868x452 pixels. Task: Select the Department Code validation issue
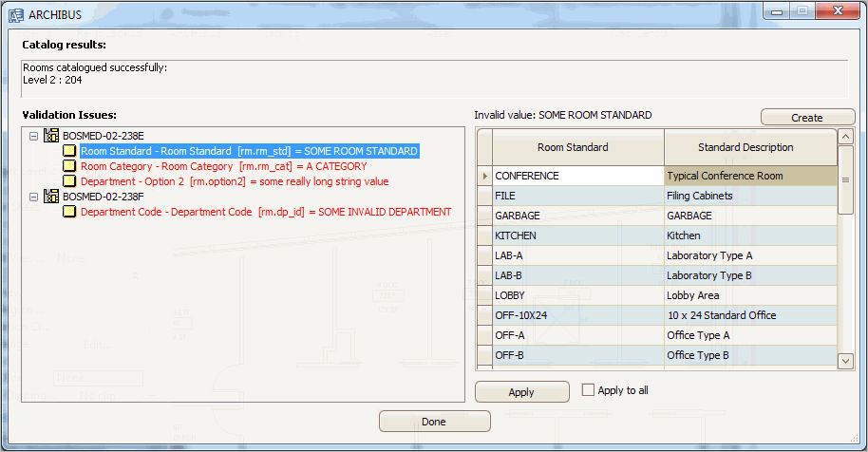click(x=266, y=212)
